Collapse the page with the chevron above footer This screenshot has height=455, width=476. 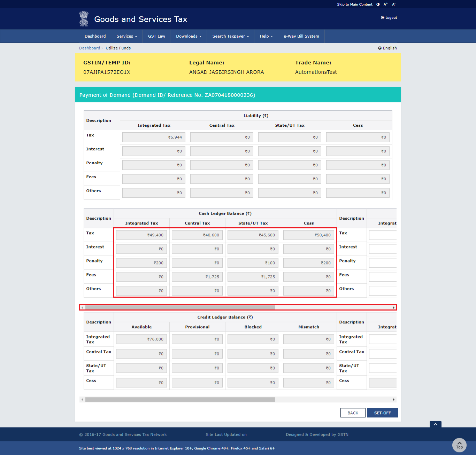click(435, 424)
